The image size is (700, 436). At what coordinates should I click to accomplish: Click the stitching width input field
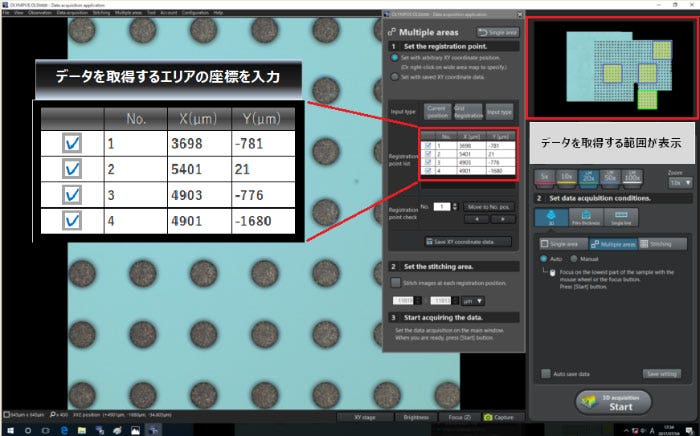404,301
